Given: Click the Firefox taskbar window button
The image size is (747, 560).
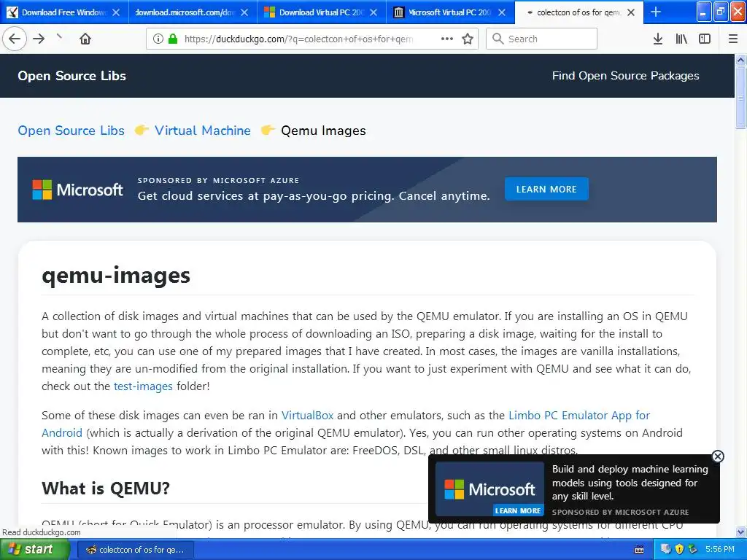Looking at the screenshot, I should [135, 550].
